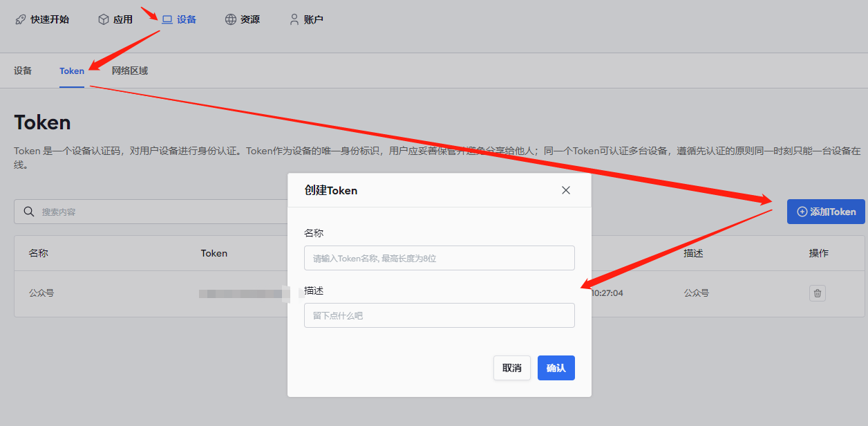Screen dimensions: 868x426
Task: Switch to the 设备 sub-tab
Action: click(23, 71)
